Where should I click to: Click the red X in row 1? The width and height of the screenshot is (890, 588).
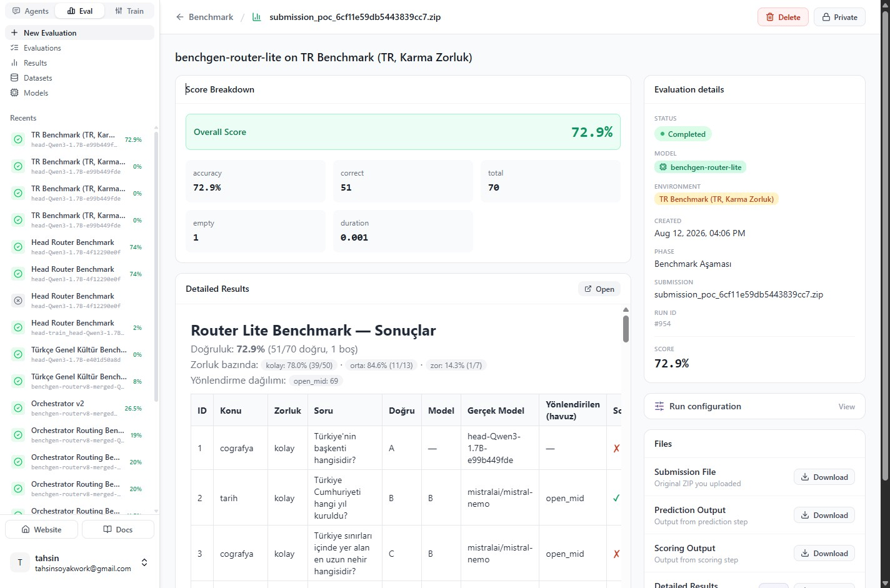(x=616, y=448)
